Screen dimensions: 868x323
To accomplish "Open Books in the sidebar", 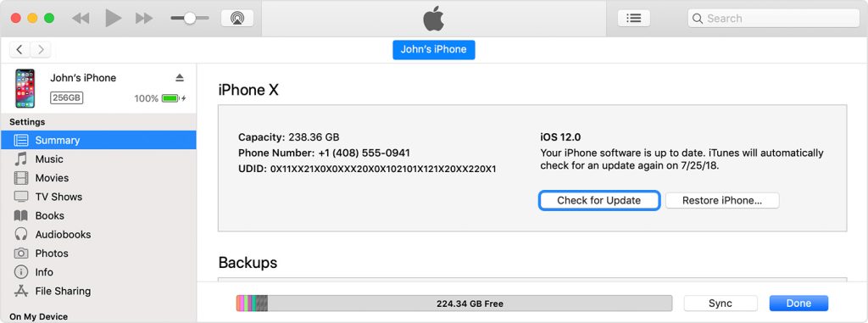I will (98, 215).
